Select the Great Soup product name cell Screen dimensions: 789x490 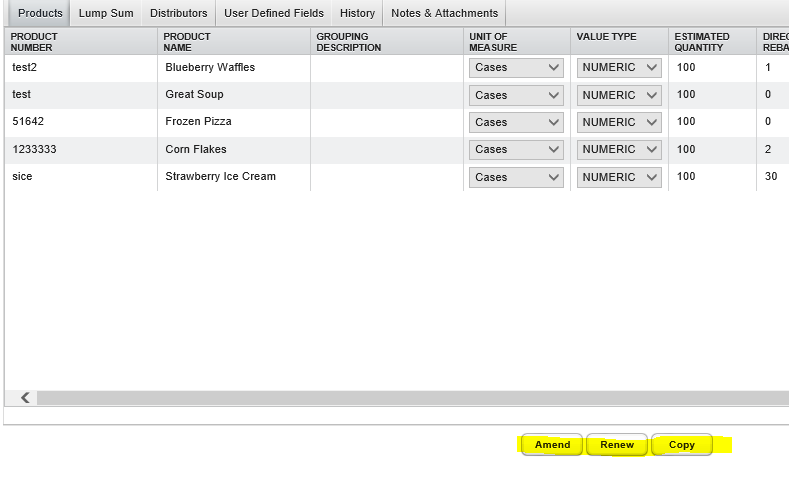coord(233,95)
